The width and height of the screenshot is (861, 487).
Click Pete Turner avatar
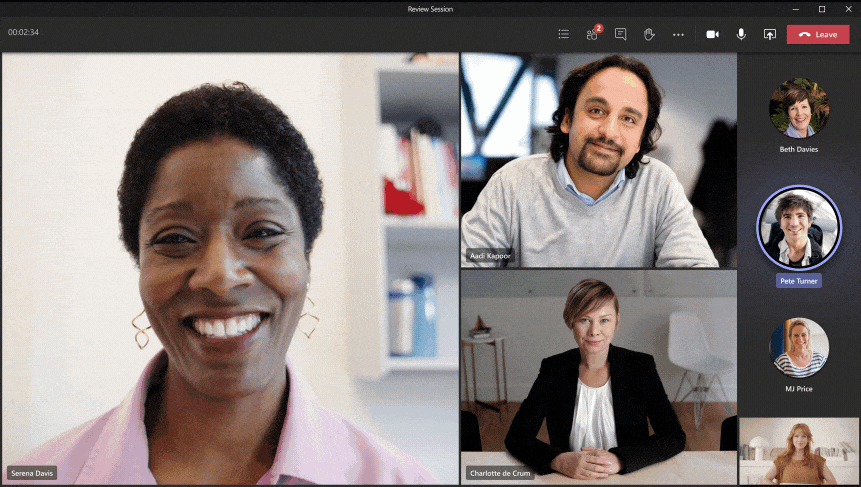click(798, 228)
